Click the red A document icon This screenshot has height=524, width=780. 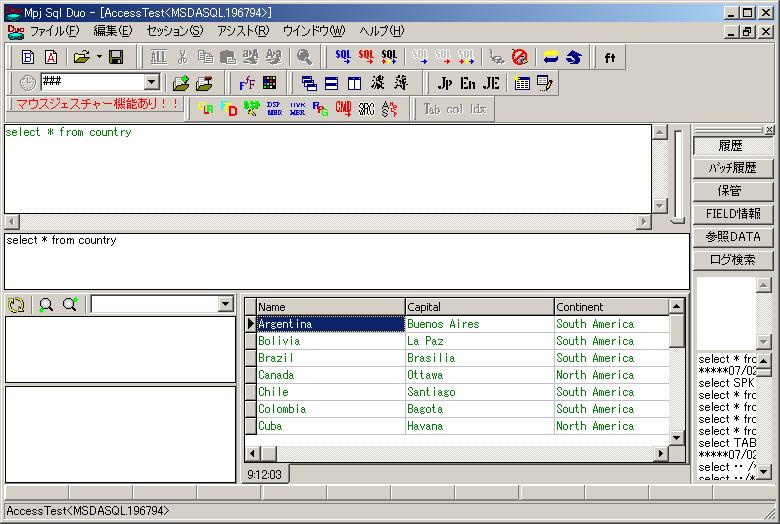click(51, 57)
